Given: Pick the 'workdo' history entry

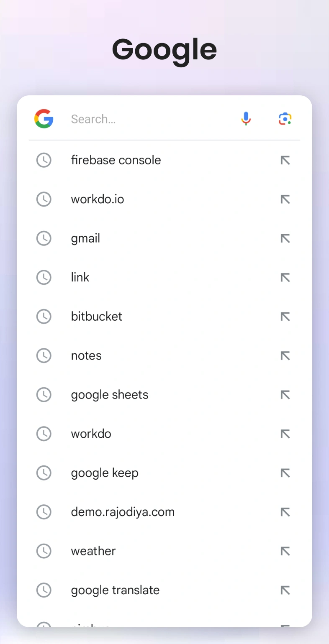Looking at the screenshot, I should click(91, 434).
